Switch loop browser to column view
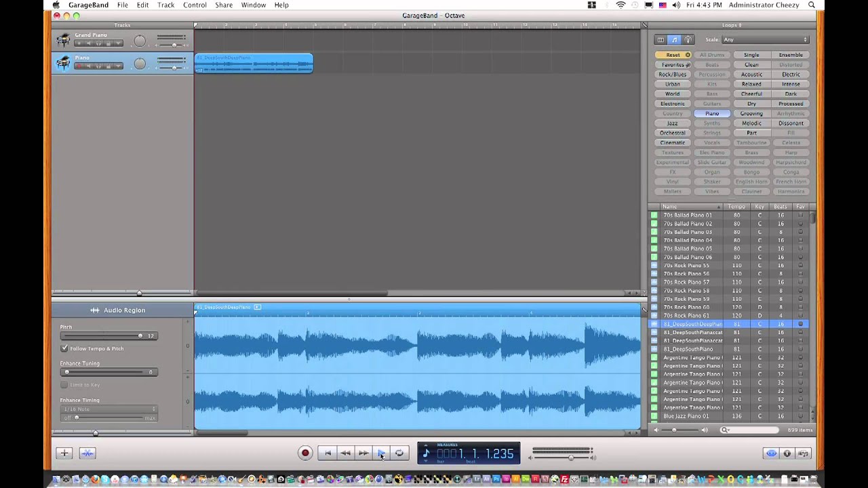 click(660, 40)
